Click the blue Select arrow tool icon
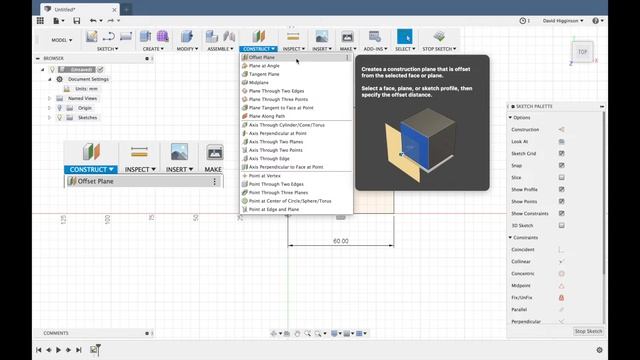Image resolution: width=640 pixels, height=360 pixels. (x=404, y=37)
